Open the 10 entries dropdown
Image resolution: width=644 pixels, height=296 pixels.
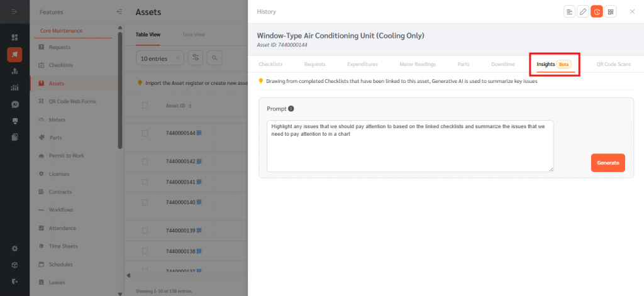160,58
